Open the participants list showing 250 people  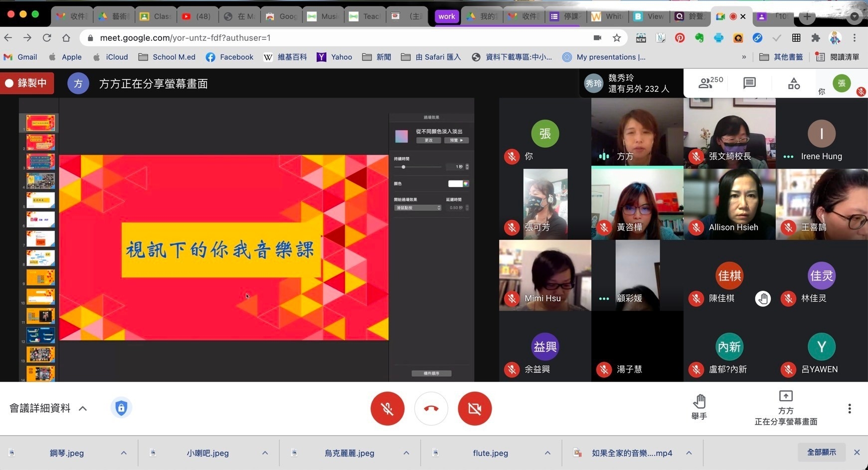pos(710,83)
